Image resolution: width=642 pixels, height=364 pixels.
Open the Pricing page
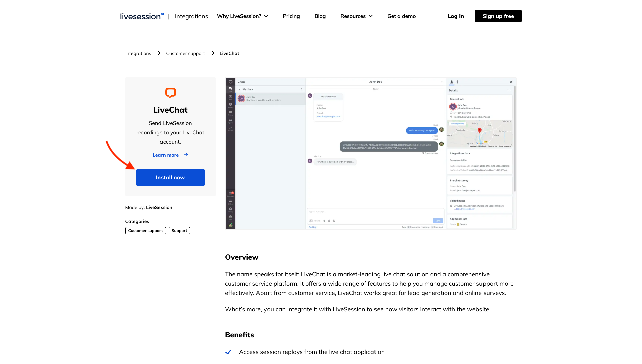coord(291,16)
